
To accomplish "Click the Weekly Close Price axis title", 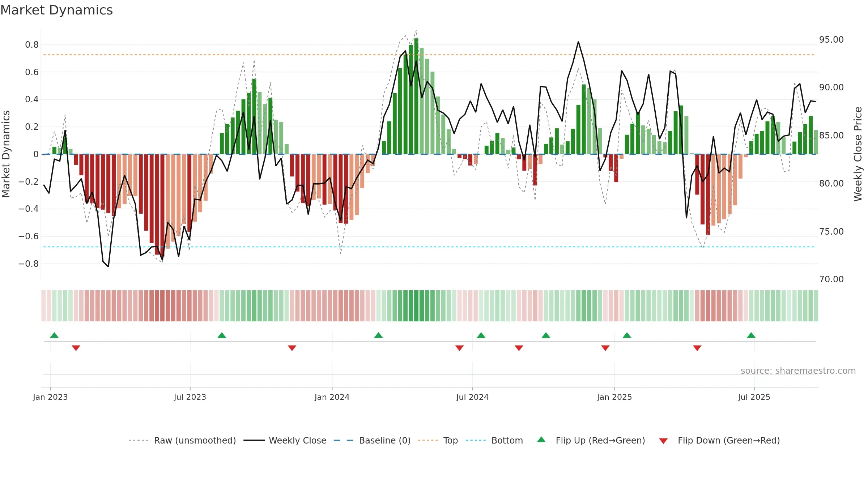I will click(x=858, y=154).
